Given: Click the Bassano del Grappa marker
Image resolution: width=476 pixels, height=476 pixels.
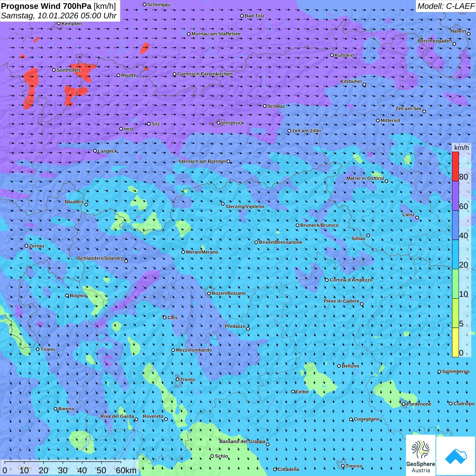Looking at the screenshot, I should [x=268, y=444].
